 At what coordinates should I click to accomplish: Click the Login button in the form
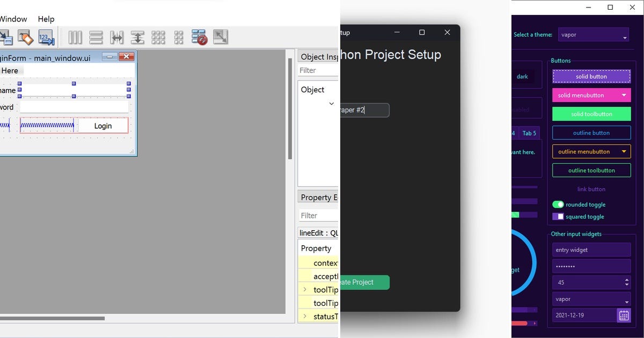[x=103, y=126]
